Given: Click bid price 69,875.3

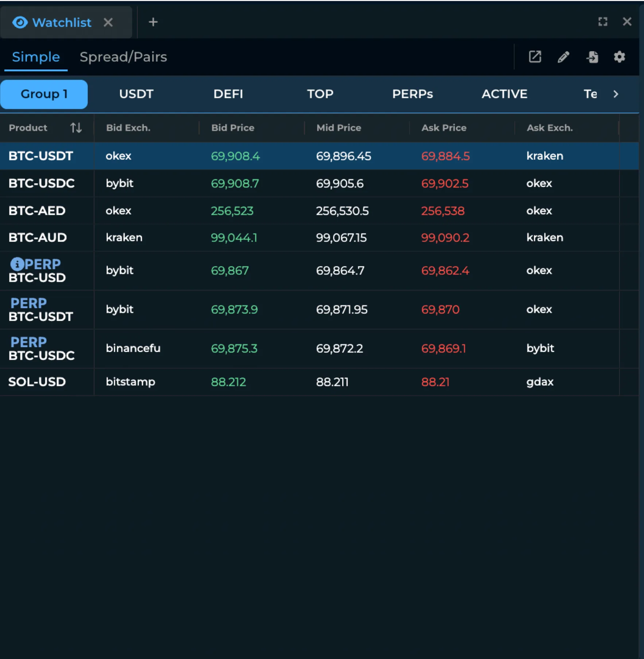Looking at the screenshot, I should pyautogui.click(x=234, y=348).
